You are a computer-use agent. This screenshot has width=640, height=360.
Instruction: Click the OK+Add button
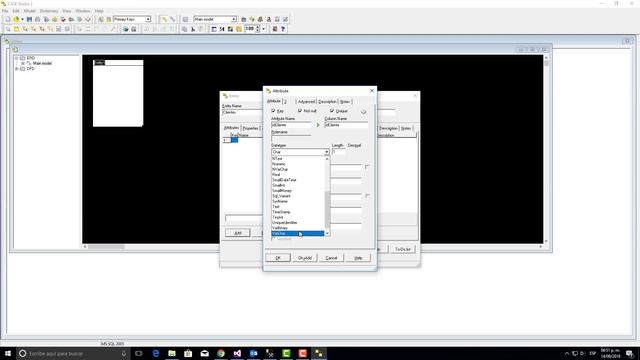coord(305,258)
